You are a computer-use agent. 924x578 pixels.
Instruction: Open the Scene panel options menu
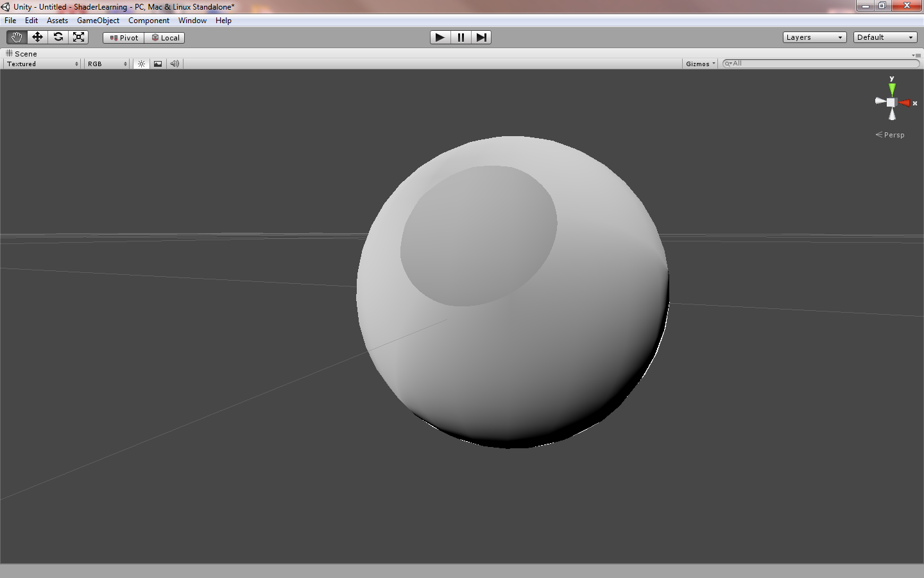coord(916,55)
